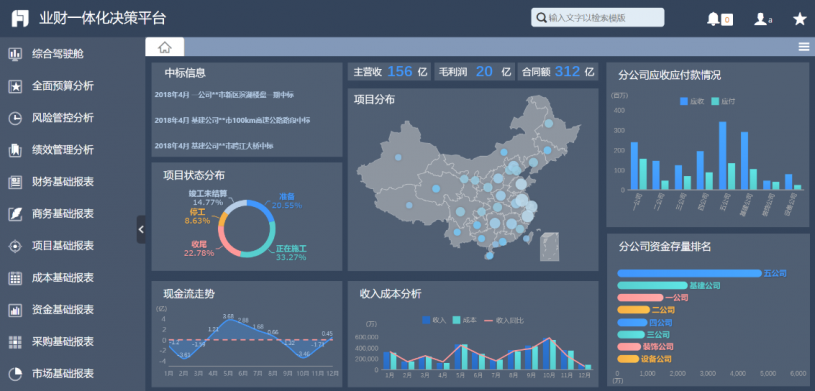The height and width of the screenshot is (391, 815).
Task: Click the 合同额 312 亿 indicator
Action: click(558, 72)
